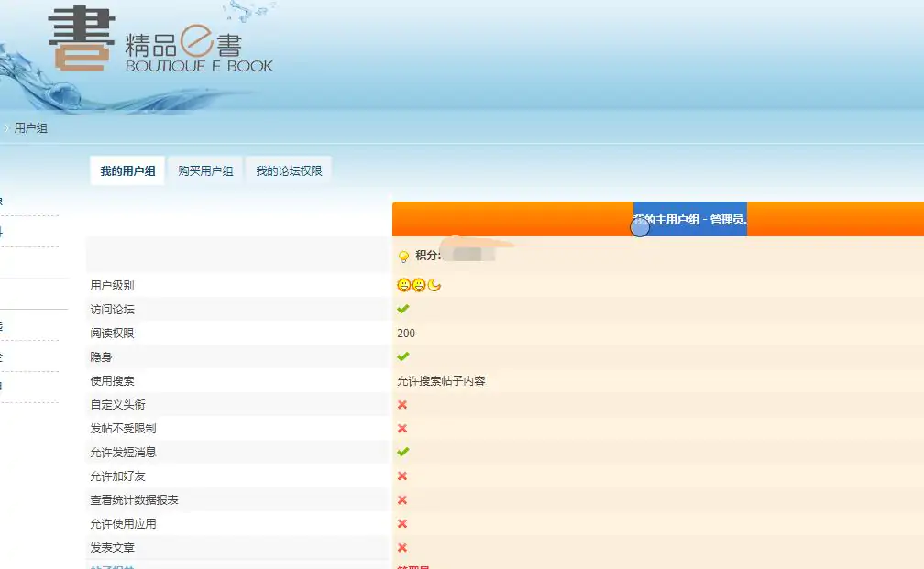Click the red cross for 允许加好友
The width and height of the screenshot is (924, 569).
click(x=402, y=476)
